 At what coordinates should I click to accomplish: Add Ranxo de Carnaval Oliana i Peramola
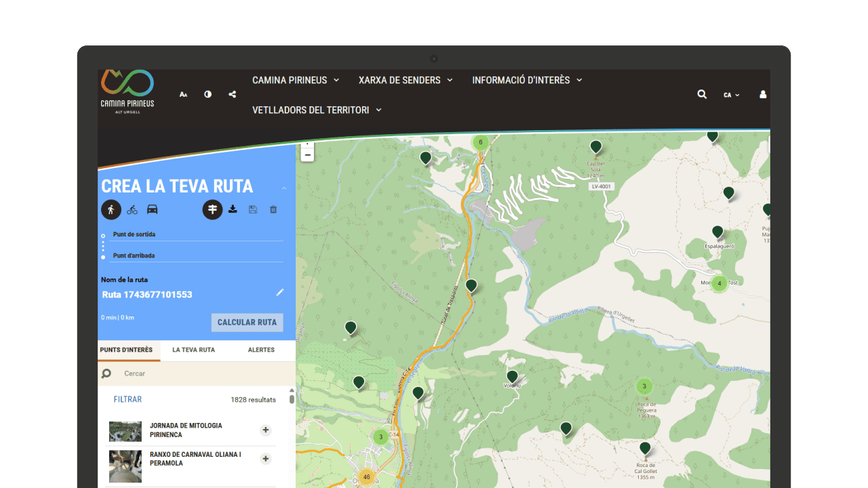266,459
